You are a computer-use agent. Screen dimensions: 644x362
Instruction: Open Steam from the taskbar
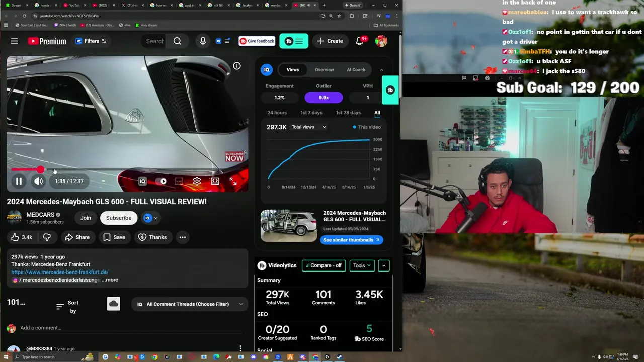pyautogui.click(x=339, y=357)
